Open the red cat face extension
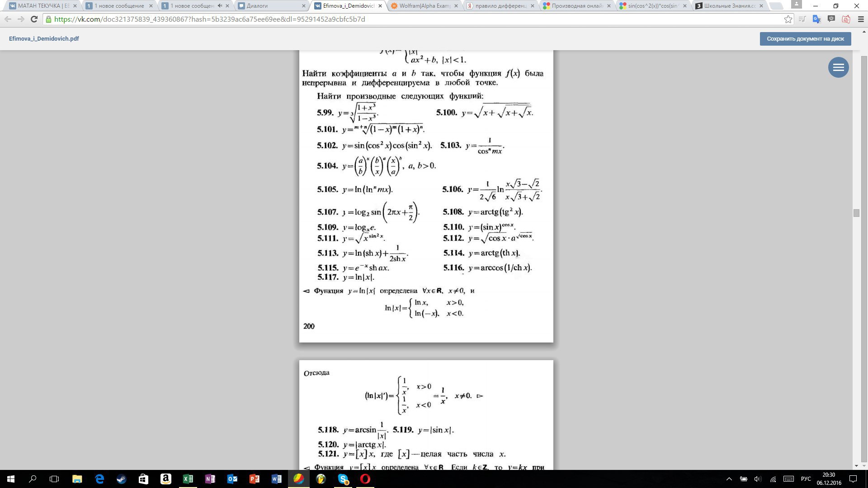The image size is (868, 488). (846, 19)
